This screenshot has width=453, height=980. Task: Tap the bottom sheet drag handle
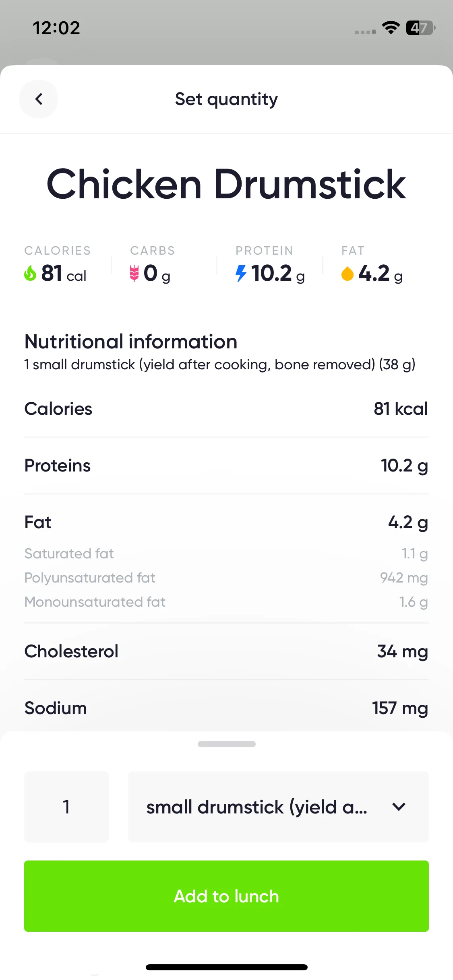[226, 744]
